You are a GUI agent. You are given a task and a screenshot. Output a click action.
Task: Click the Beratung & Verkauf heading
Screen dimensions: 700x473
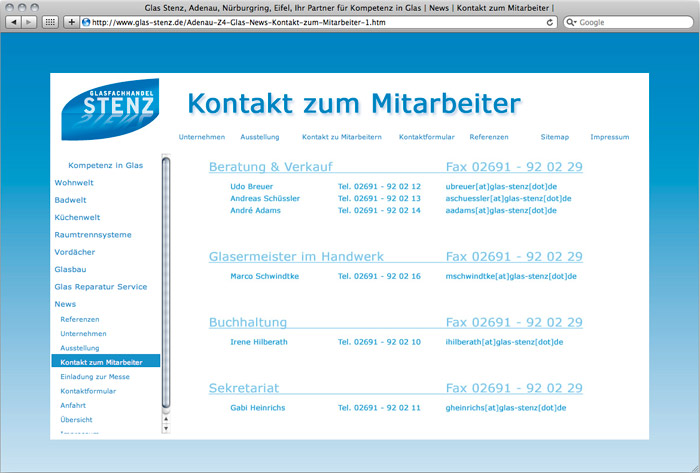(x=271, y=166)
